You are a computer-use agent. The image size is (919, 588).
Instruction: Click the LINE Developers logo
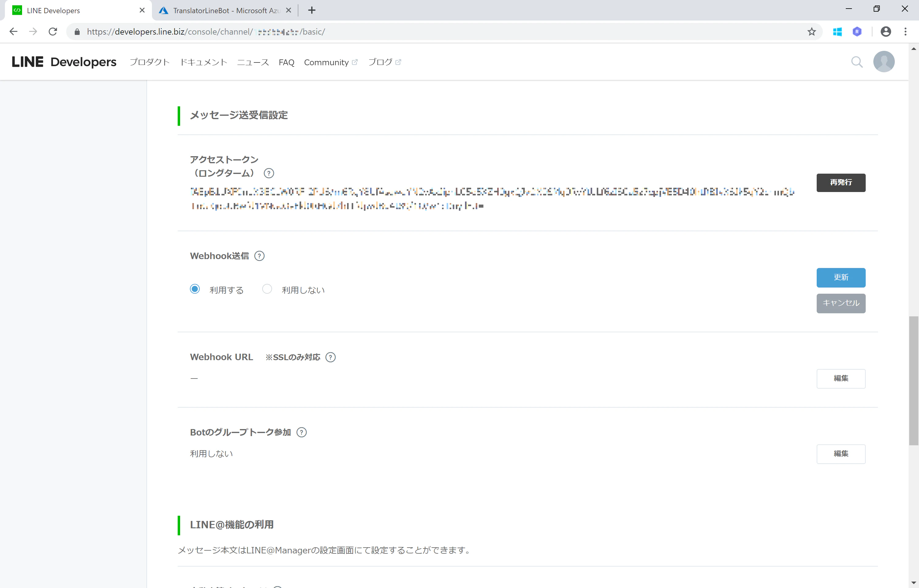click(x=64, y=62)
